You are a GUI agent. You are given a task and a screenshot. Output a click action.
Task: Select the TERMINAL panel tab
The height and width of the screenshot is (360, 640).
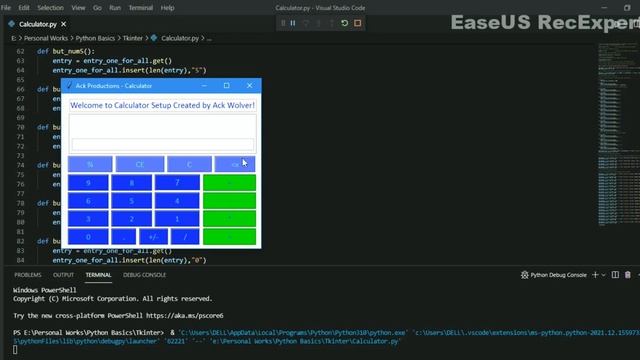98,275
